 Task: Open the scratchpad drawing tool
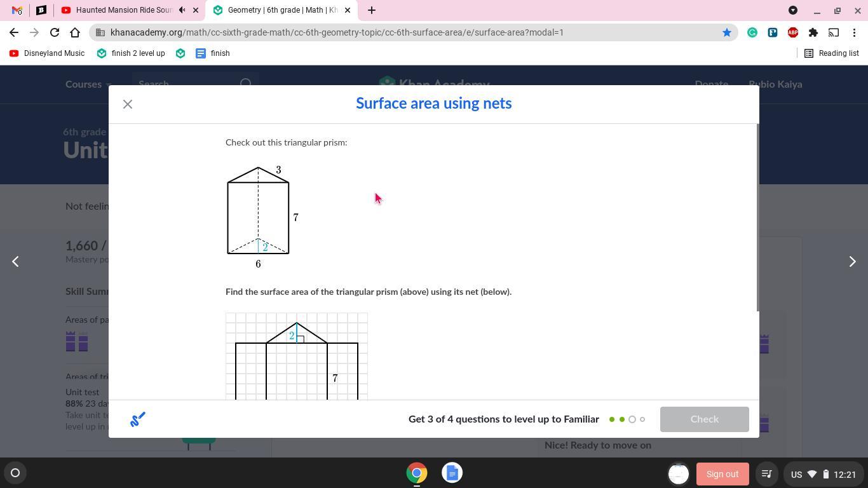point(138,419)
